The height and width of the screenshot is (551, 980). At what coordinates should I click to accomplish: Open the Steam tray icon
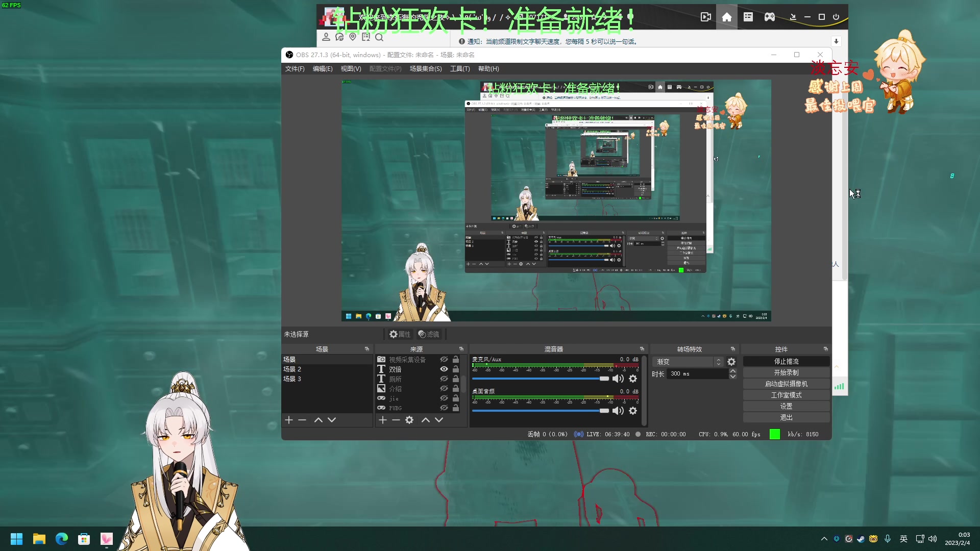pyautogui.click(x=861, y=539)
